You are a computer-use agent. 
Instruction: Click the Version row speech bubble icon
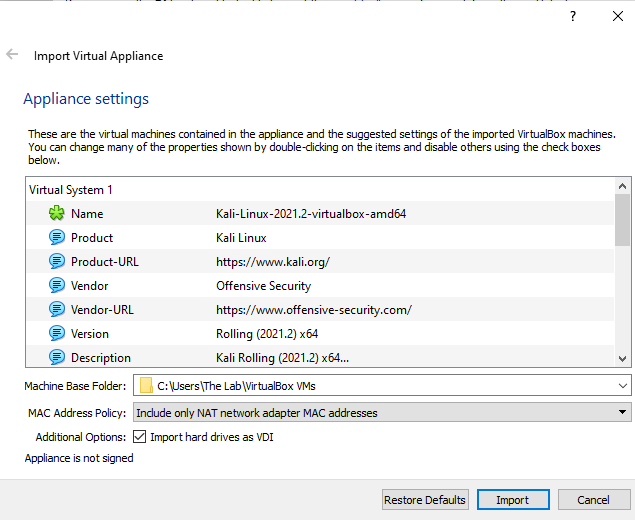click(57, 334)
